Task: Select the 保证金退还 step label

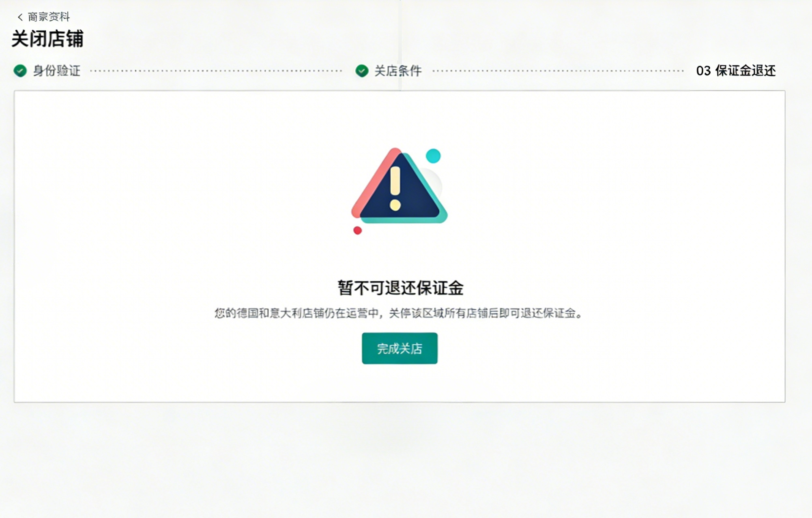Action: (x=745, y=71)
